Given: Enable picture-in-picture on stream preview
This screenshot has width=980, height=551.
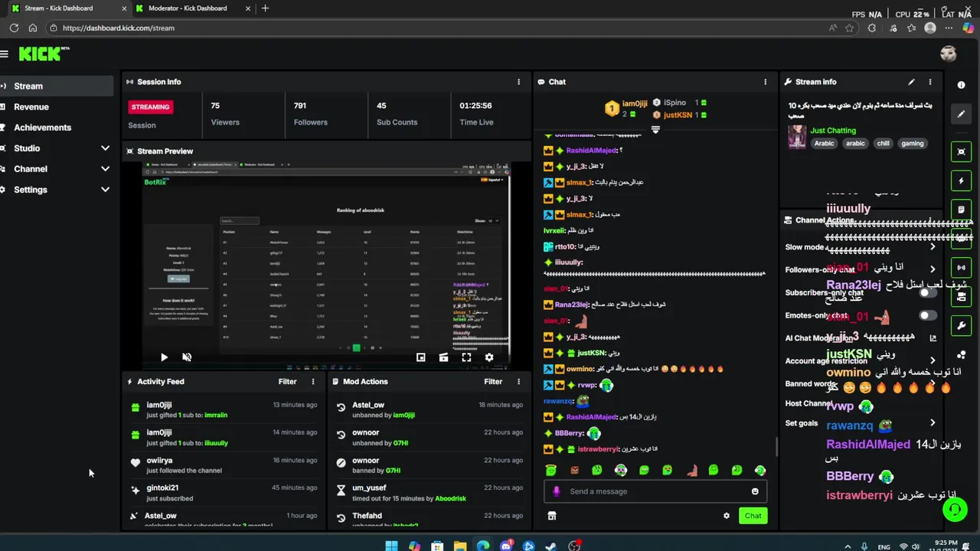Looking at the screenshot, I should 420,357.
